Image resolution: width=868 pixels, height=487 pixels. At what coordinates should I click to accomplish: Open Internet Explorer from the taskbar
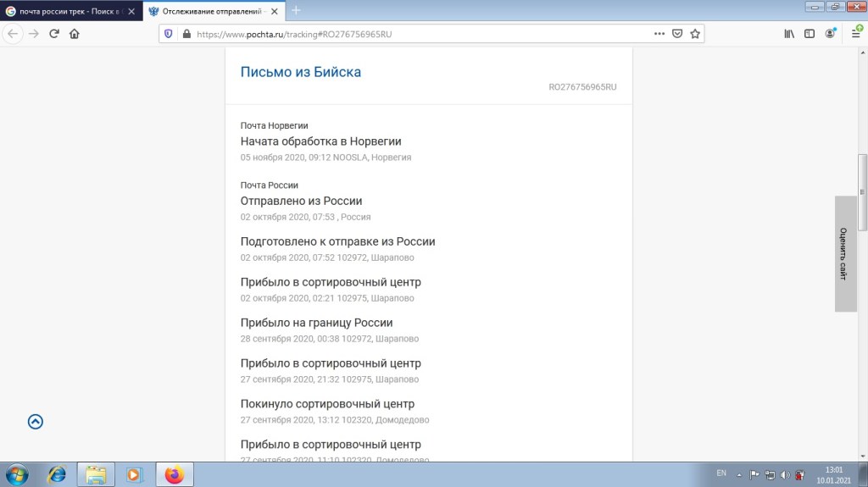pos(57,474)
